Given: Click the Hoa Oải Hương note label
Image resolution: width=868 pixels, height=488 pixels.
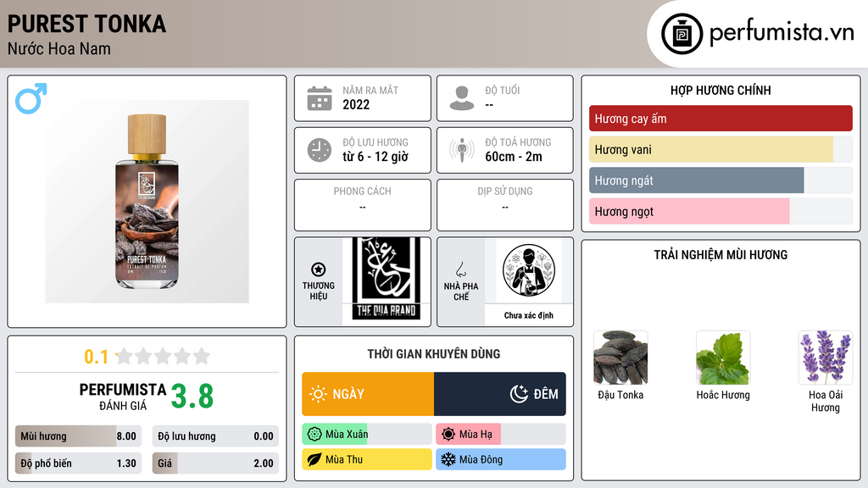Looking at the screenshot, I should pos(826,401).
